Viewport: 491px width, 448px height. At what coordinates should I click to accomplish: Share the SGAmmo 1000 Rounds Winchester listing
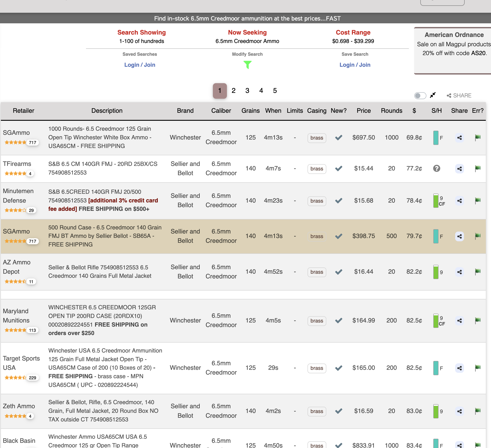459,138
